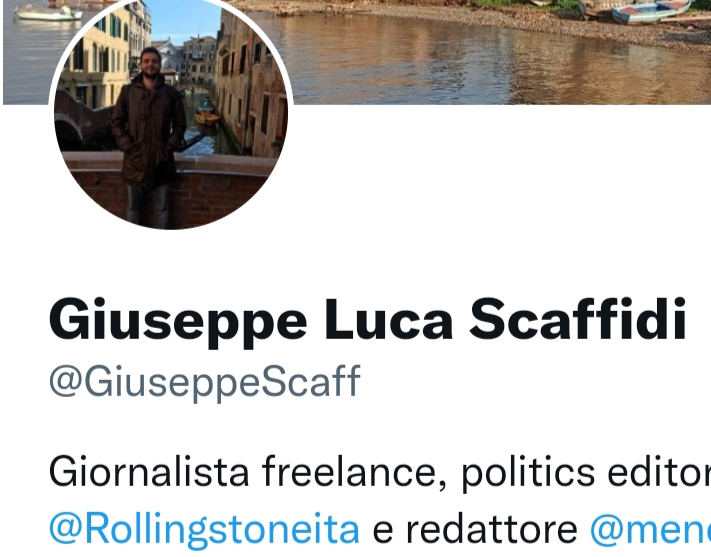Click the politics editor text in the bio

click(586, 473)
